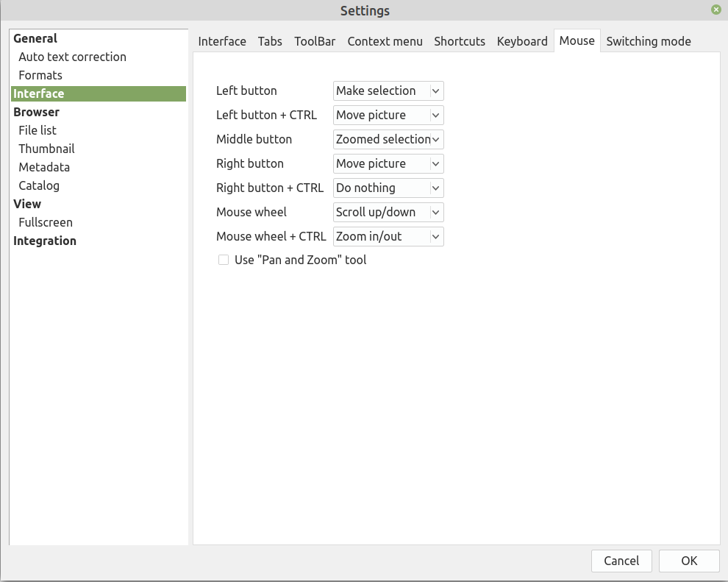
Task: Open the Mouse wheel + CTRL dropdown
Action: point(388,236)
